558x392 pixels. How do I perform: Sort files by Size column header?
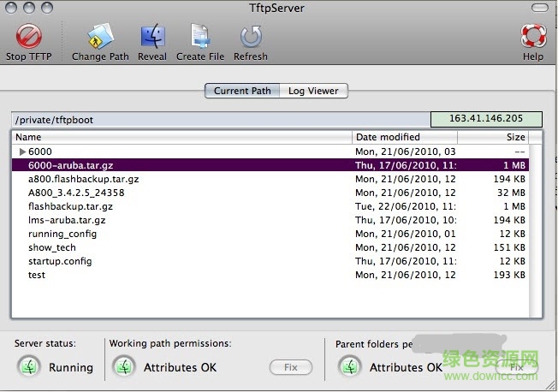494,137
